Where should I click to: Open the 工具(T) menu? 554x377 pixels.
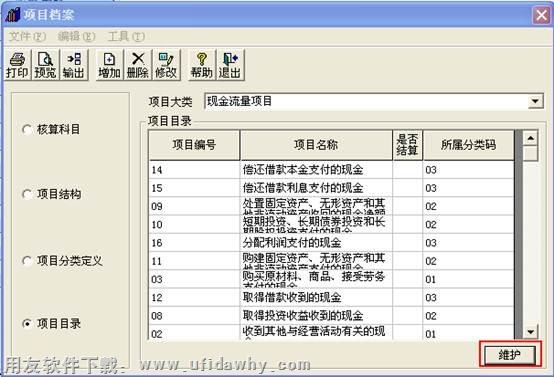126,36
